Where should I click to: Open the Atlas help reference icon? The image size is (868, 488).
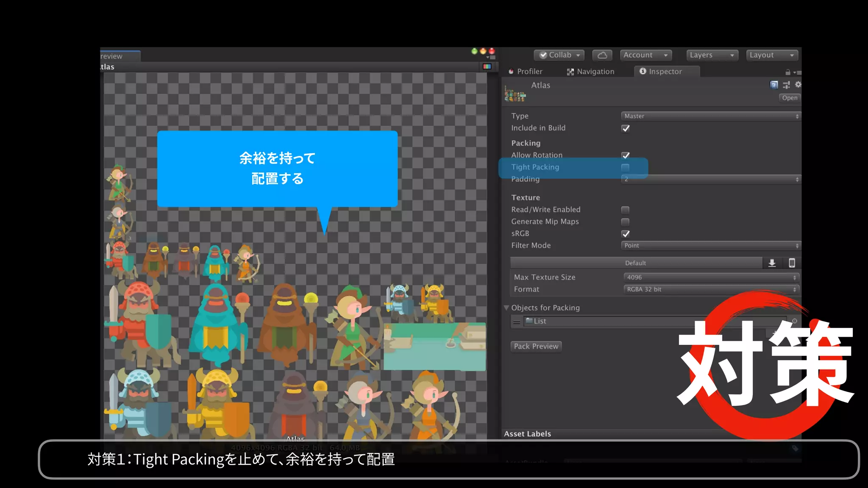pyautogui.click(x=774, y=85)
